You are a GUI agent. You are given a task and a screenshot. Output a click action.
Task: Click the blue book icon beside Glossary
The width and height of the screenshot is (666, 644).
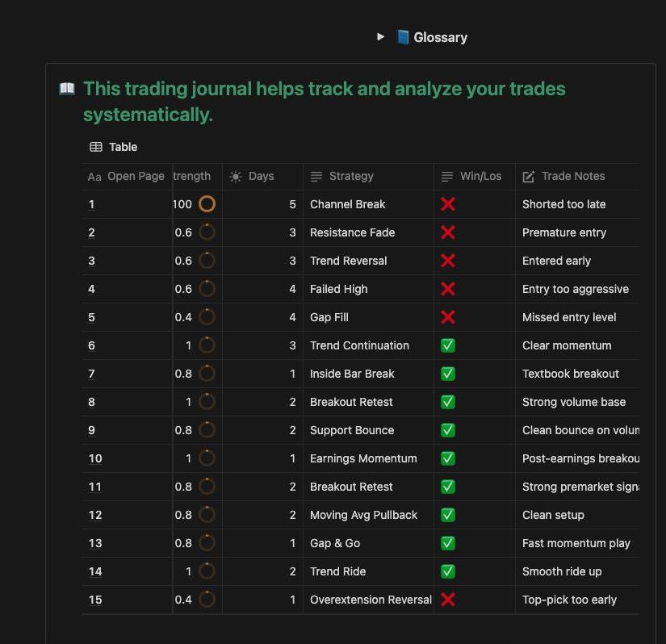coord(401,36)
